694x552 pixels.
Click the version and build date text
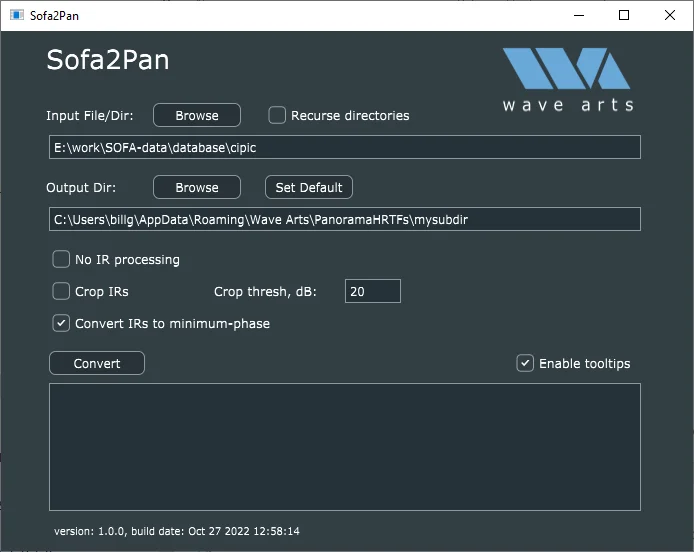pos(177,531)
